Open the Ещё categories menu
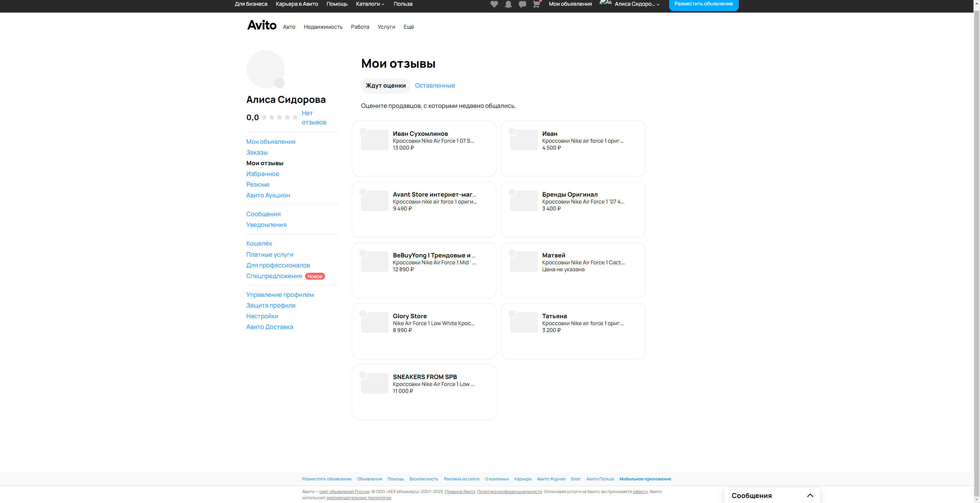980x503 pixels. [408, 27]
